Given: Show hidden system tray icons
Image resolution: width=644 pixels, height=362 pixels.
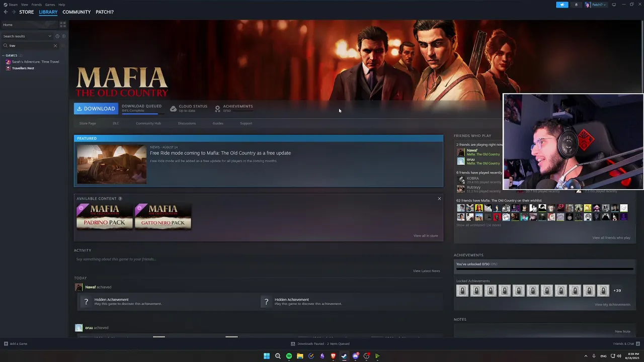Looking at the screenshot, I should pos(586,356).
